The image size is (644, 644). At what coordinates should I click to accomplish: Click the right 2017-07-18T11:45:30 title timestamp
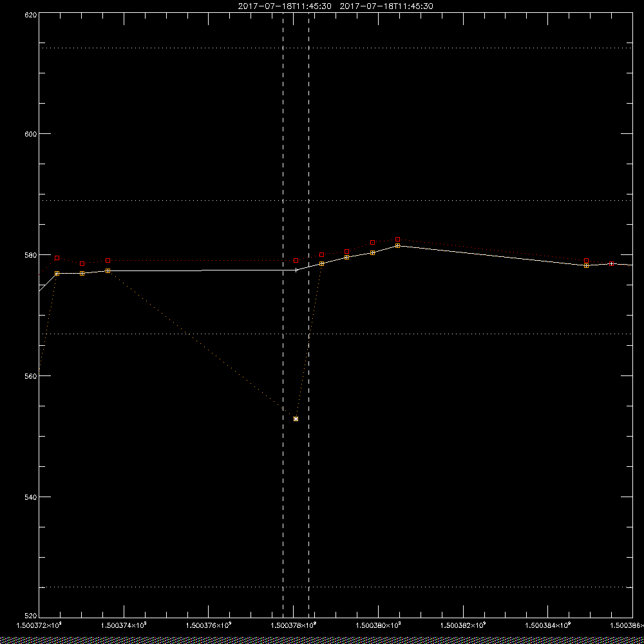(386, 6)
